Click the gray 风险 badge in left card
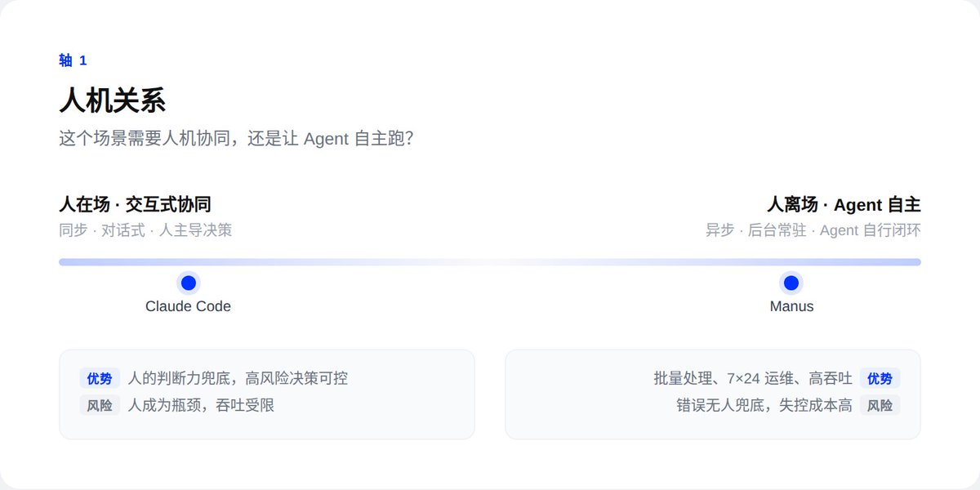The image size is (980, 490). click(x=100, y=405)
